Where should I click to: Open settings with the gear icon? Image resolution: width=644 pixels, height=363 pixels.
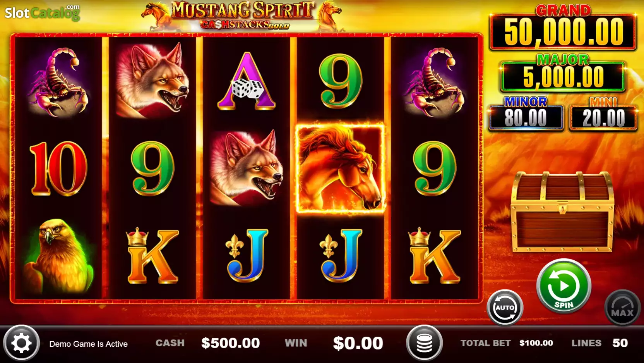pos(22,343)
